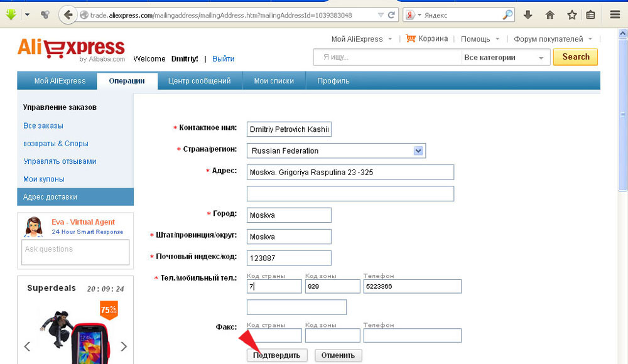Switch to the Операции tab
Image resolution: width=628 pixels, height=364 pixels.
[127, 80]
